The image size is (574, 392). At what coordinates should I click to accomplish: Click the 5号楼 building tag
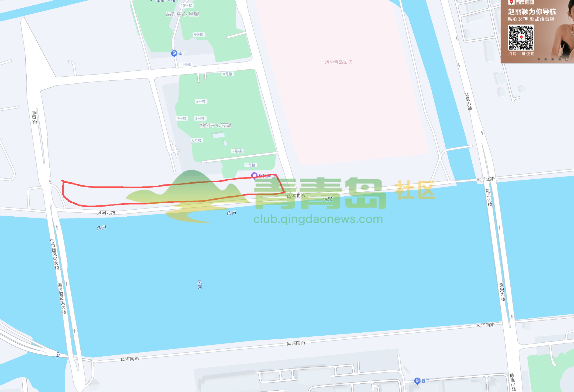pos(201,102)
